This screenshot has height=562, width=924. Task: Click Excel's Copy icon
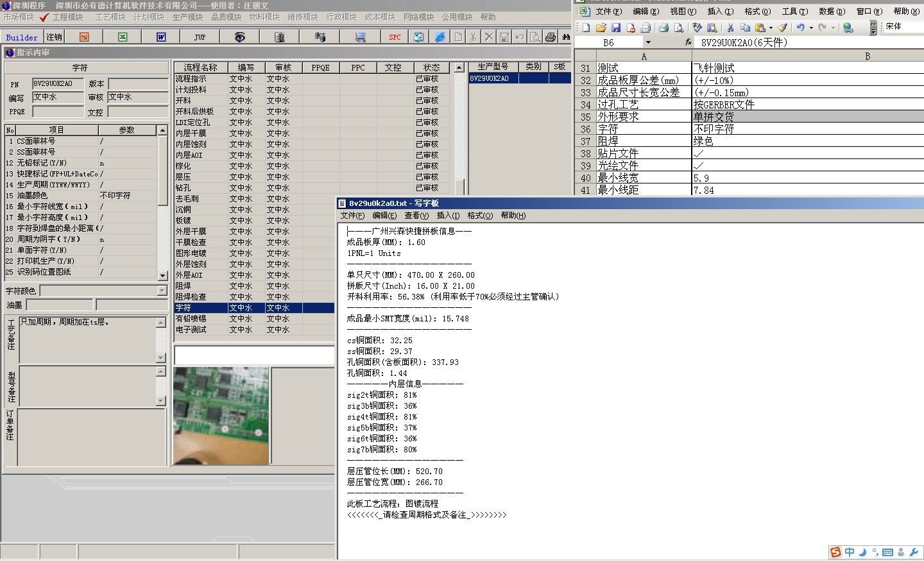(x=745, y=28)
